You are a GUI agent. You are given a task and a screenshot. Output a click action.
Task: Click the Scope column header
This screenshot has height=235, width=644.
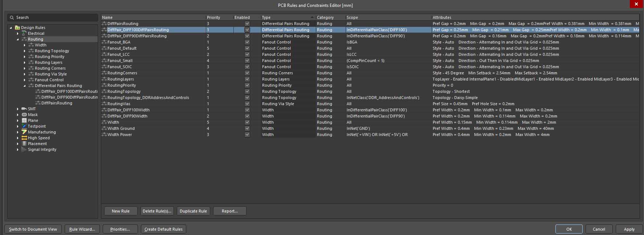(x=352, y=17)
